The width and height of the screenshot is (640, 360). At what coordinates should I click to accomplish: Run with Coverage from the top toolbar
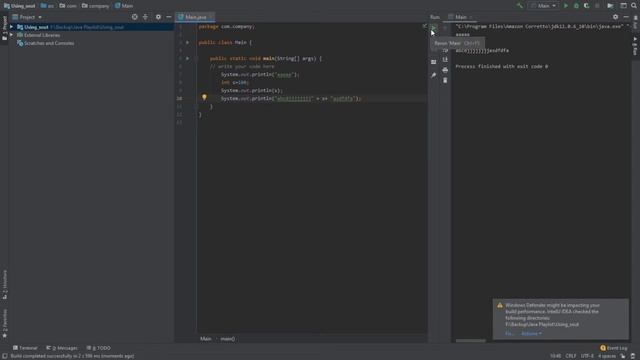[587, 6]
